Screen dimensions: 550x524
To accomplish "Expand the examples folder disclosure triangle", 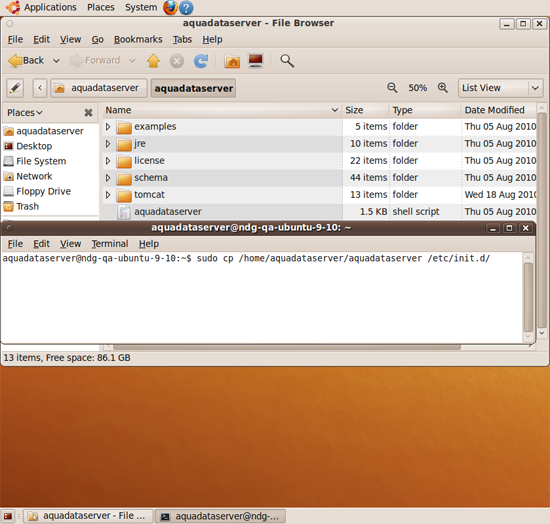I will 108,127.
